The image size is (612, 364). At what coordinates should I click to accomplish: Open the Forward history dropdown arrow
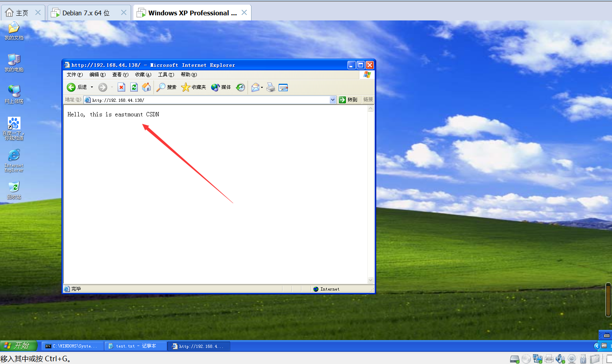[x=112, y=87]
